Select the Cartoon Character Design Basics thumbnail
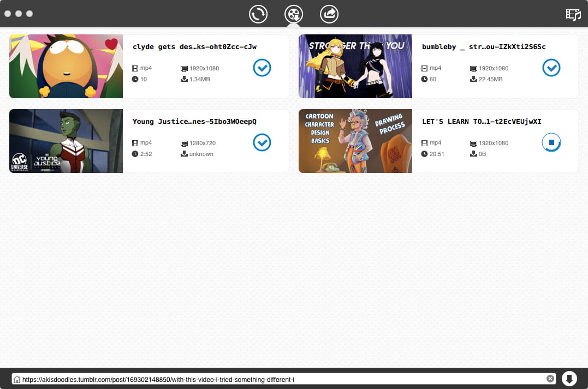Image resolution: width=588 pixels, height=389 pixels. point(355,141)
